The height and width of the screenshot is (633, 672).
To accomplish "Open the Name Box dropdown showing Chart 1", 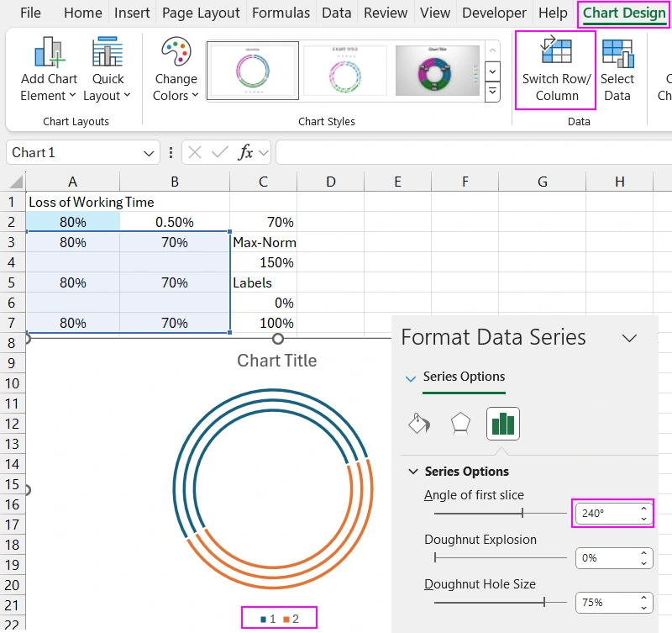I will pyautogui.click(x=148, y=152).
